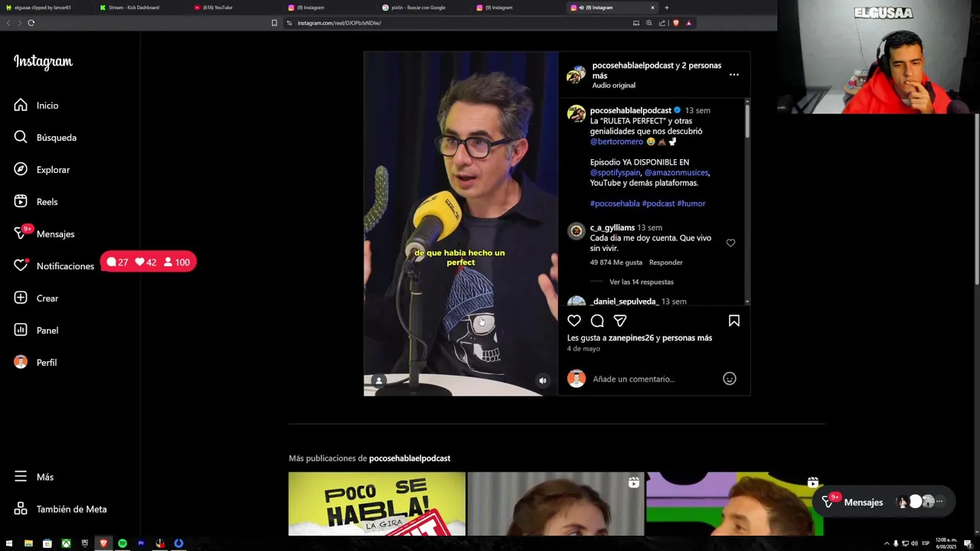The image size is (980, 551).
Task: Open Poco Se Habla La Gira thumbnail
Action: (x=377, y=504)
